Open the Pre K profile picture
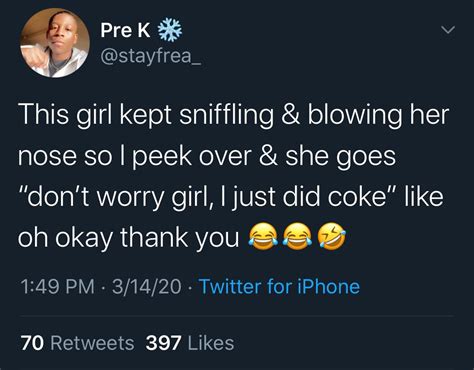Viewport: 474px width, 370px height. click(x=55, y=43)
